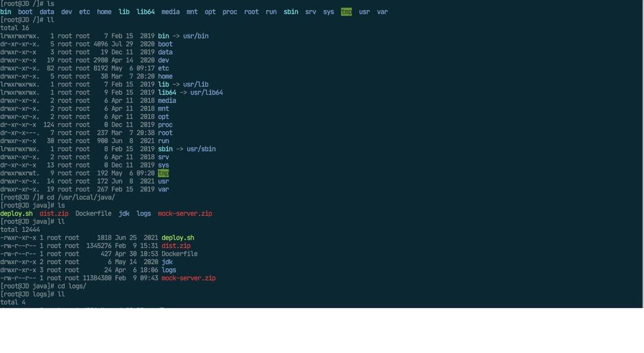Click 'logs' in the row dated Apr 6 18:06
The height and width of the screenshot is (353, 644).
169,270
